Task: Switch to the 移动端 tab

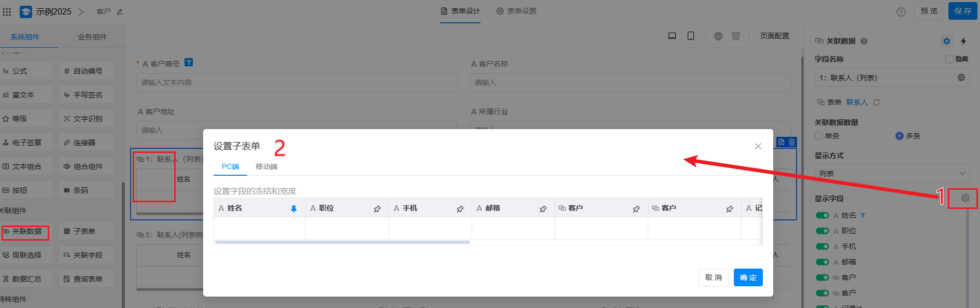Action: coord(266,166)
